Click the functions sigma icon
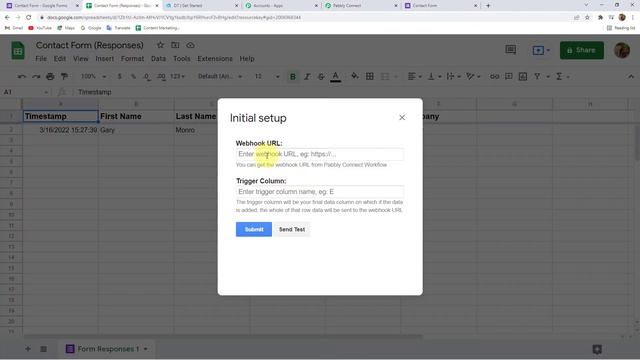 pyautogui.click(x=559, y=76)
